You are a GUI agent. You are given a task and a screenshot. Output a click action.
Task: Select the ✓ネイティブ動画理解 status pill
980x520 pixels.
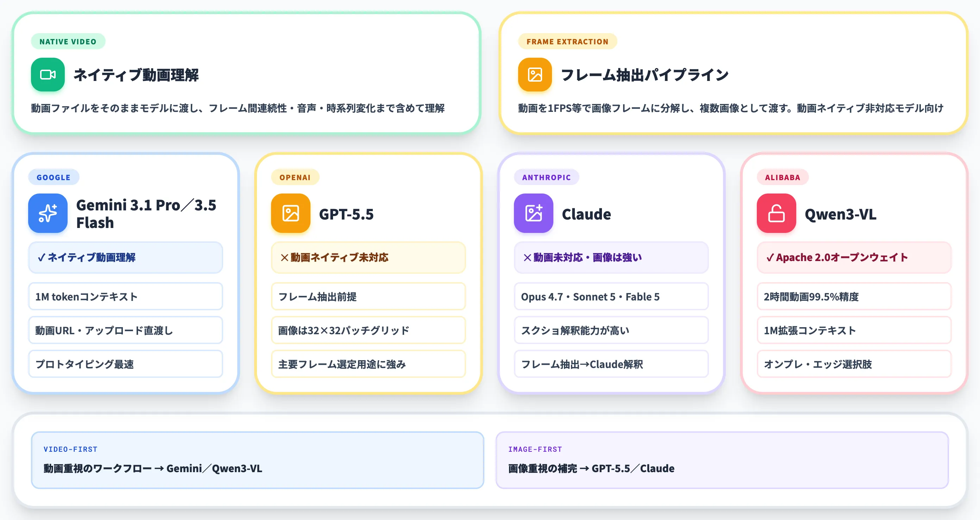[126, 257]
